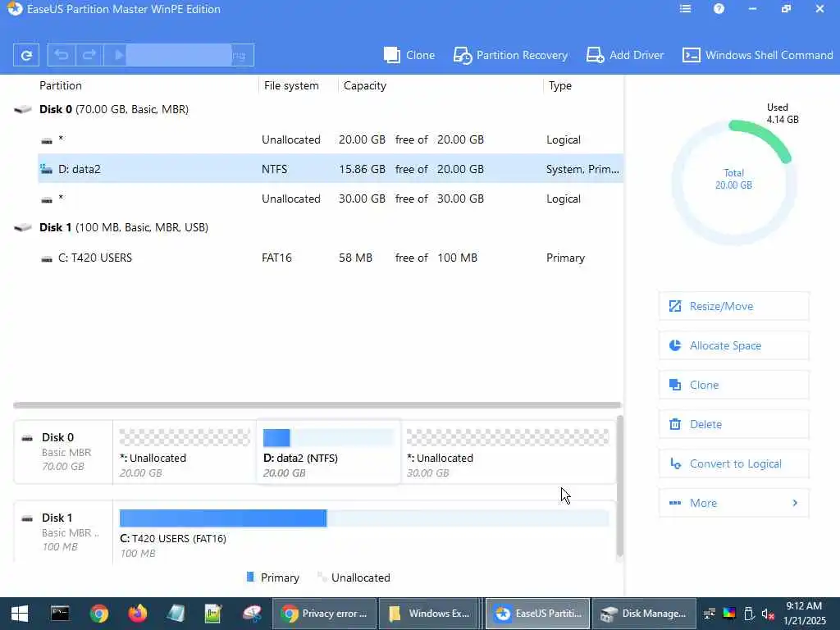Expand the More actions chevron

coord(795,503)
